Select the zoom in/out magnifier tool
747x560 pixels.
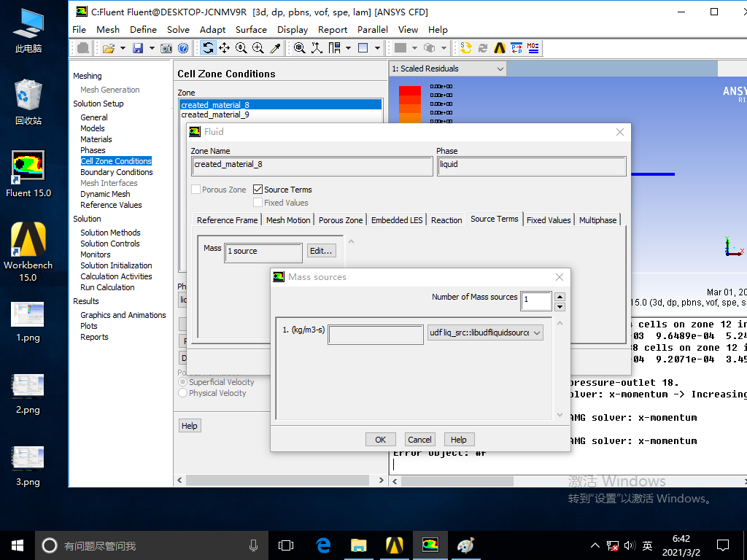pyautogui.click(x=241, y=48)
